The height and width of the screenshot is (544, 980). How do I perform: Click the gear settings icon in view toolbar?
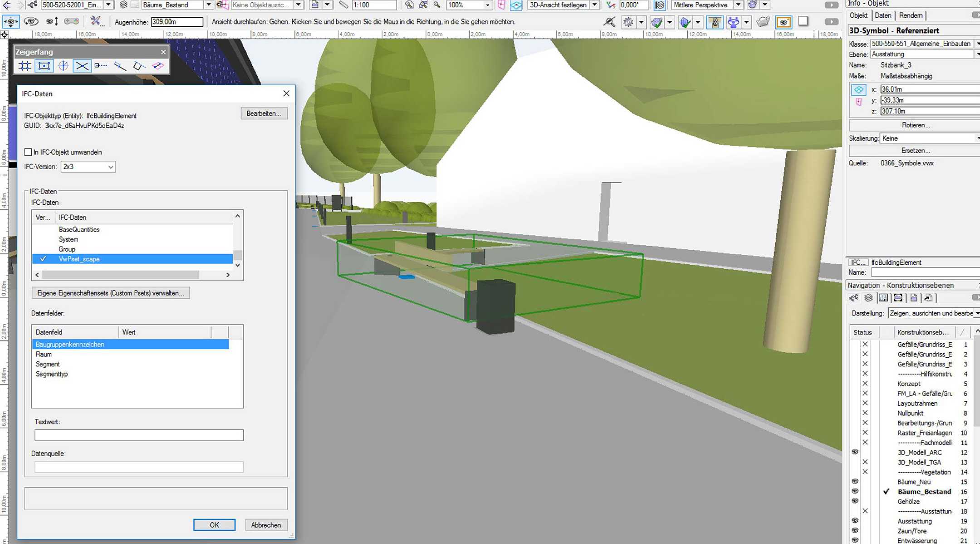[628, 22]
